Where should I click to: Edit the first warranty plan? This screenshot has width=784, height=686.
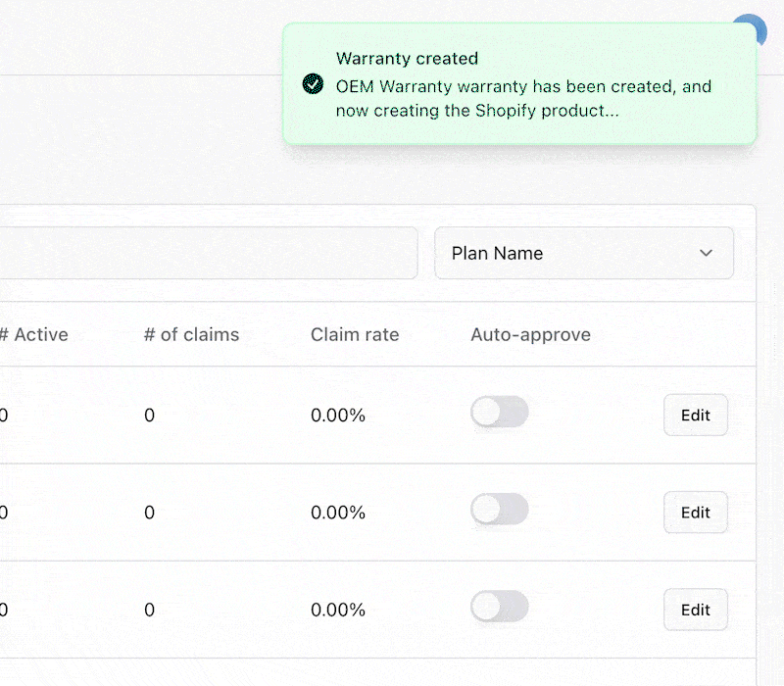tap(696, 415)
